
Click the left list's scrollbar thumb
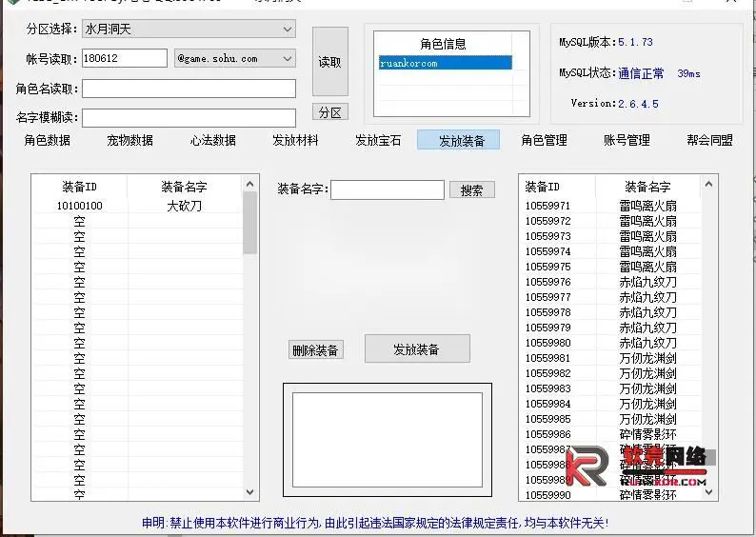click(x=249, y=223)
